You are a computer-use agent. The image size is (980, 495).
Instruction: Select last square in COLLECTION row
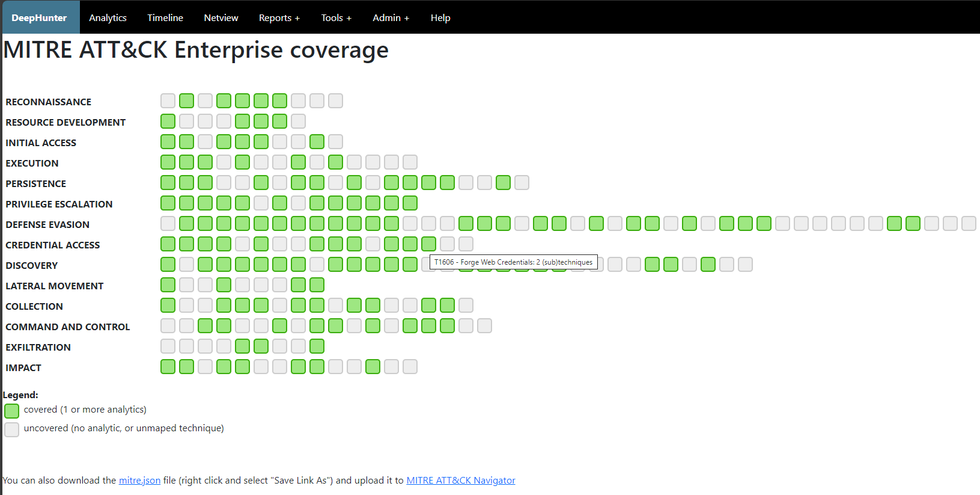click(466, 305)
